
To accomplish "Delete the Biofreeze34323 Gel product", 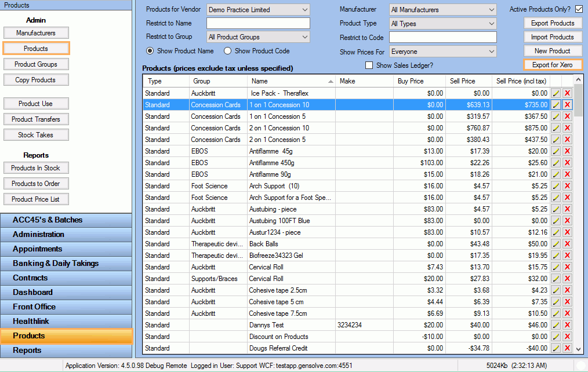I will (567, 256).
